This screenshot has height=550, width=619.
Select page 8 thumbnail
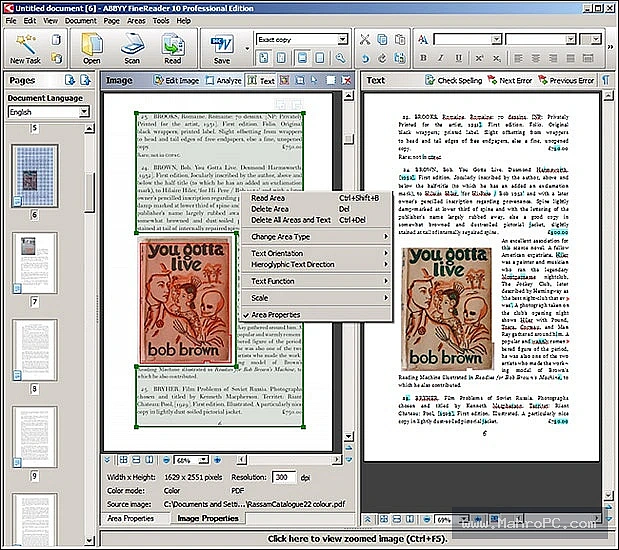tap(35, 350)
